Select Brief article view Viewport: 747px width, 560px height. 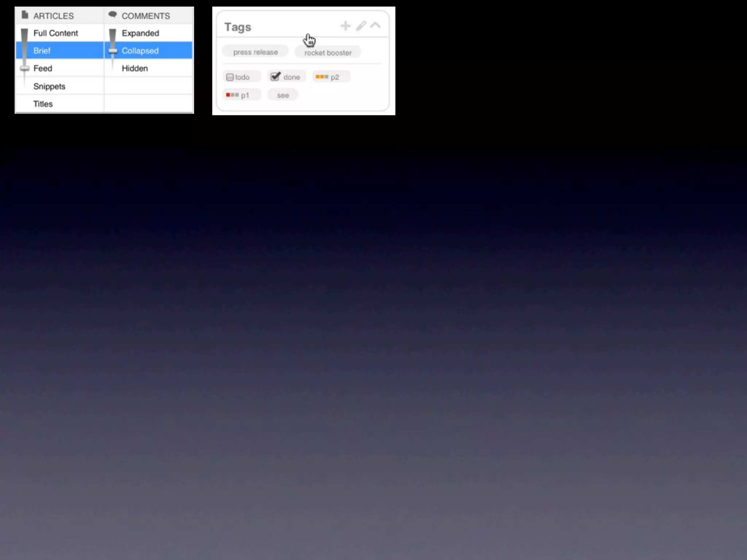60,50
